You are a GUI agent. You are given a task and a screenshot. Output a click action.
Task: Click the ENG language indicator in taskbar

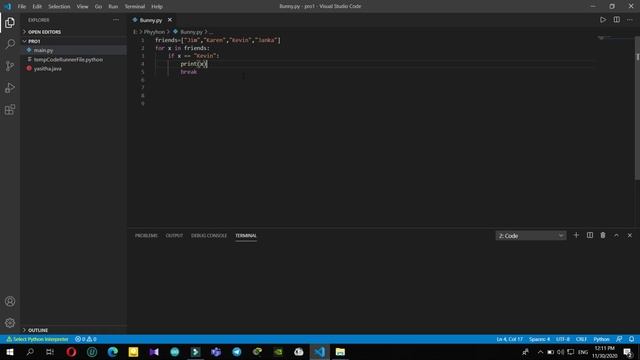click(583, 352)
